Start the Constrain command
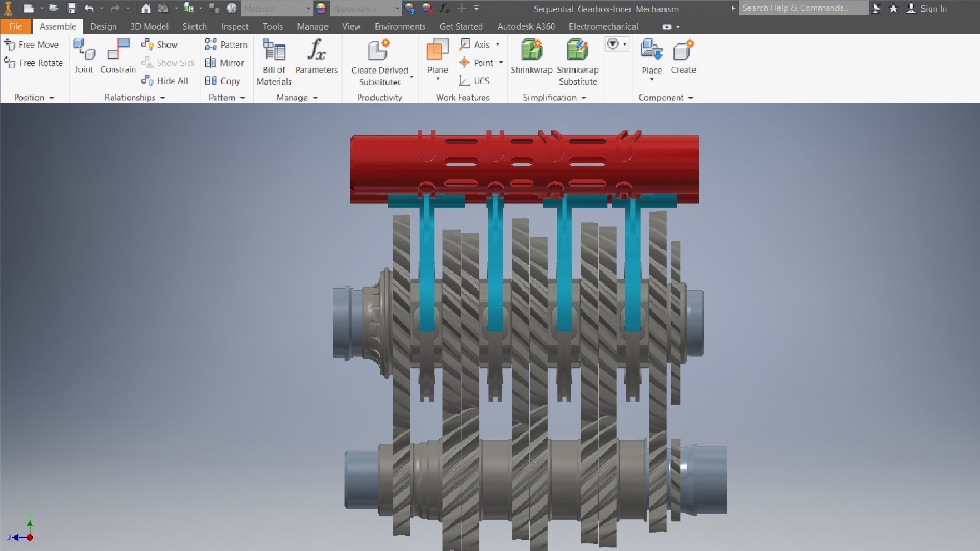Screen dimensions: 980x551 click(x=118, y=56)
